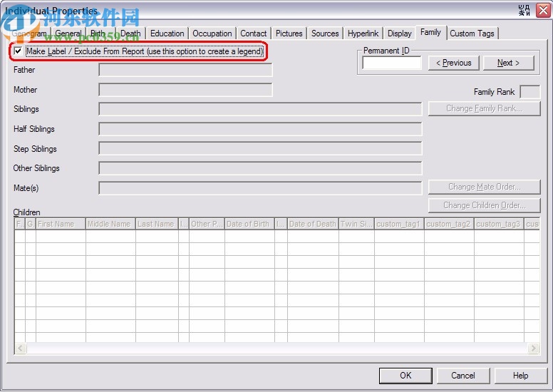This screenshot has height=392, width=553.
Task: Click the < Previous button
Action: [453, 63]
